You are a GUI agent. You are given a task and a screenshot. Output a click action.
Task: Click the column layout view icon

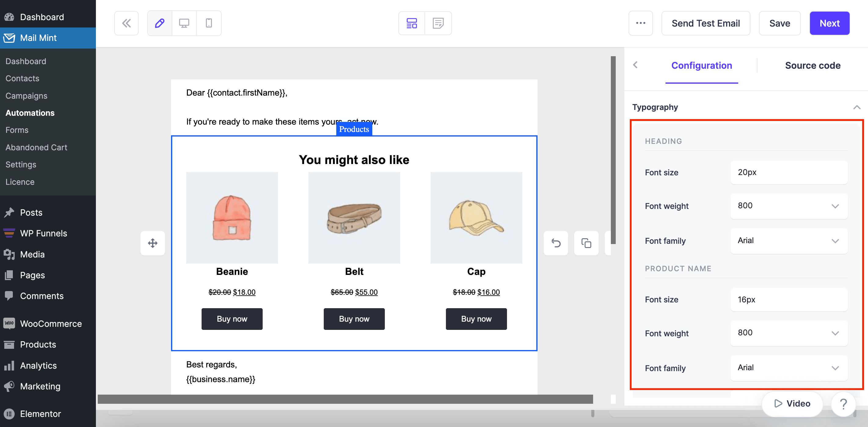click(412, 23)
